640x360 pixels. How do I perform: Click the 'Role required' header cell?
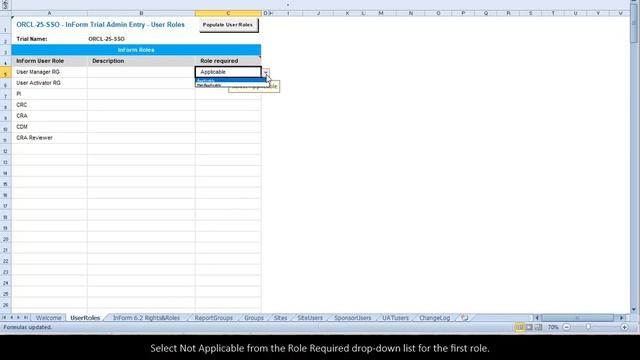click(228, 61)
